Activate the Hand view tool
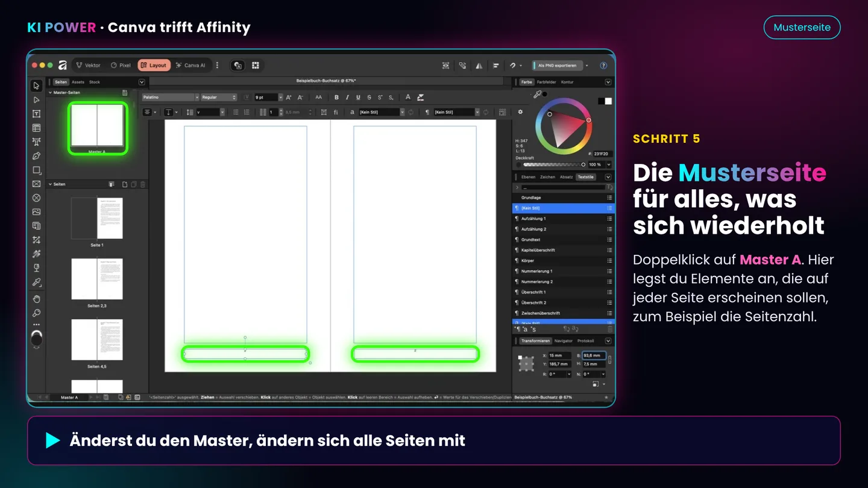The image size is (868, 488). pyautogui.click(x=36, y=299)
